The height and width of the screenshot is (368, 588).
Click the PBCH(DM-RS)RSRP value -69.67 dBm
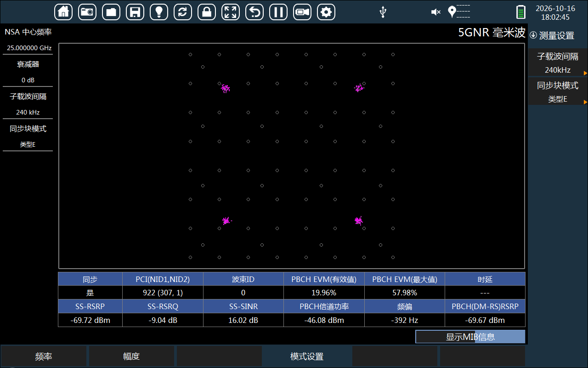click(485, 320)
